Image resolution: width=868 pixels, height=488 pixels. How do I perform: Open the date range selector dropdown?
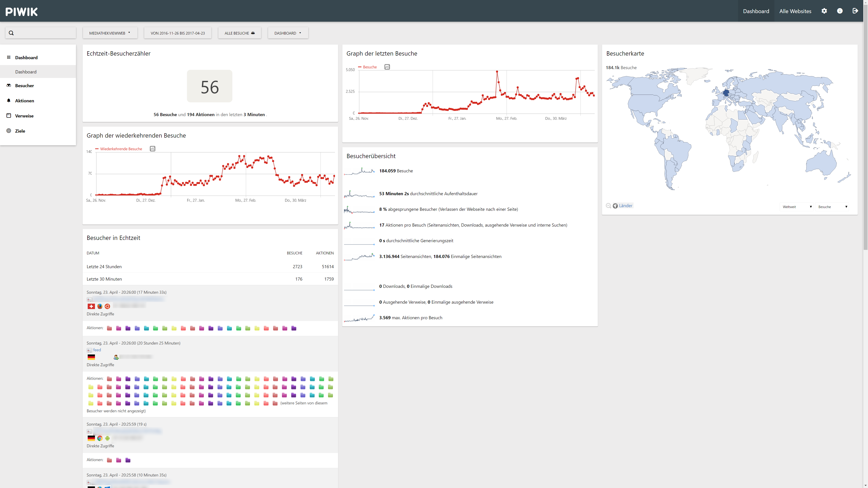point(178,33)
